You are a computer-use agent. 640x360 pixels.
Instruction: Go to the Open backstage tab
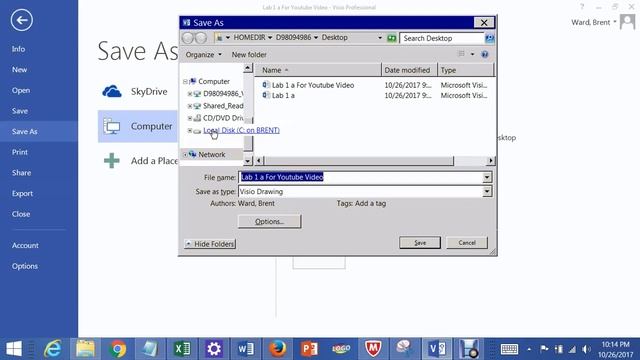(21, 91)
